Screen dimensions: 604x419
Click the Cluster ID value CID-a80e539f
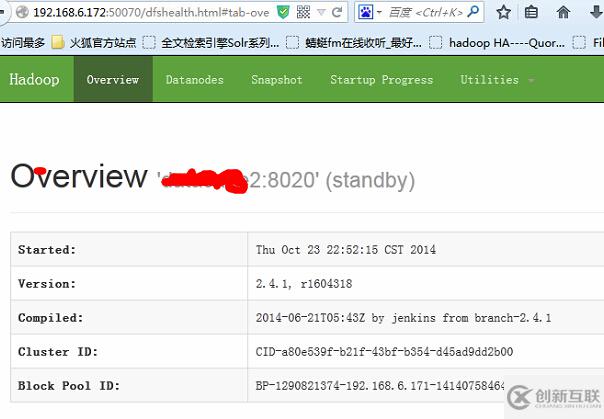(x=384, y=352)
